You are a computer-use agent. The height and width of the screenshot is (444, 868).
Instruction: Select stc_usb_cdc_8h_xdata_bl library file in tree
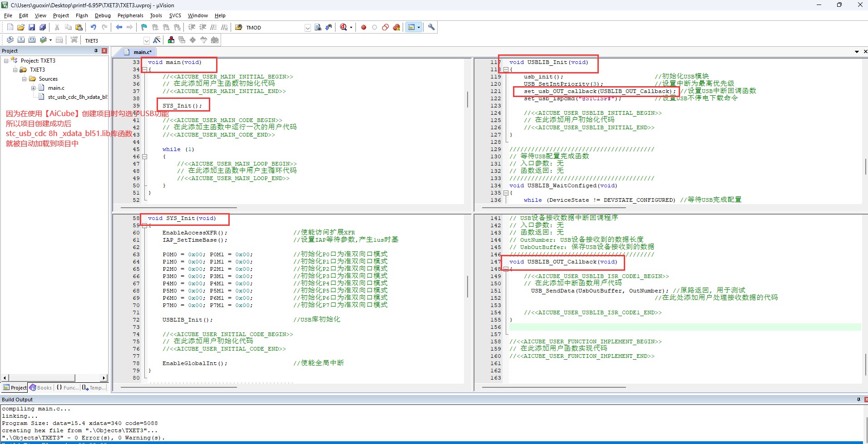pyautogui.click(x=74, y=97)
